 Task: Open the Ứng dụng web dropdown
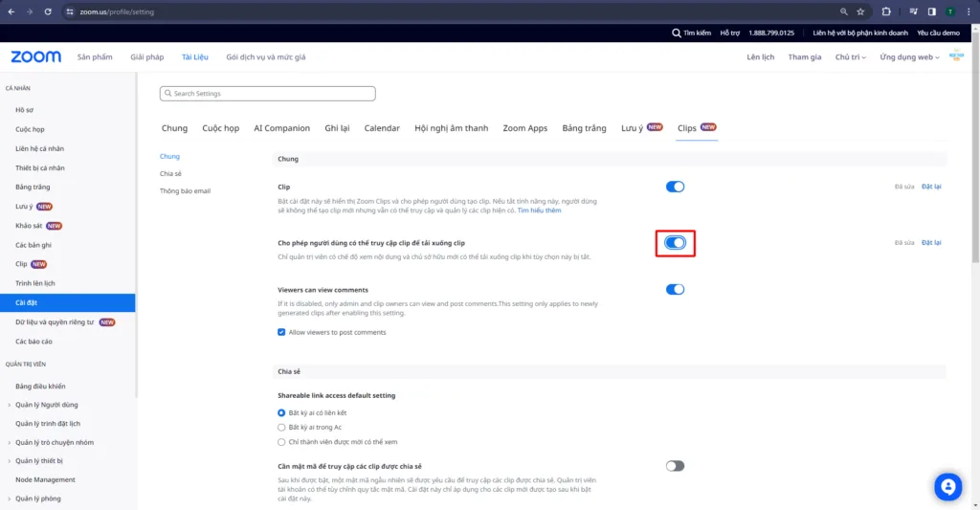tap(909, 57)
